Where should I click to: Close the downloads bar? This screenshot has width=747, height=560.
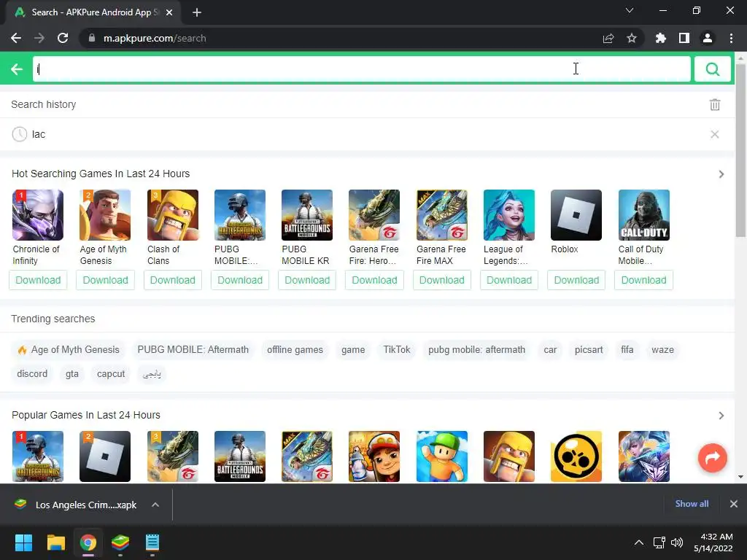click(734, 504)
